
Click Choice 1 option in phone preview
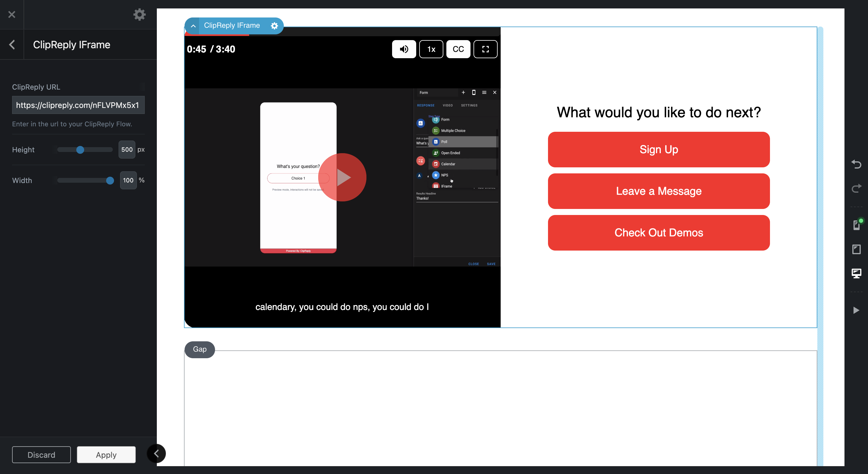click(298, 178)
